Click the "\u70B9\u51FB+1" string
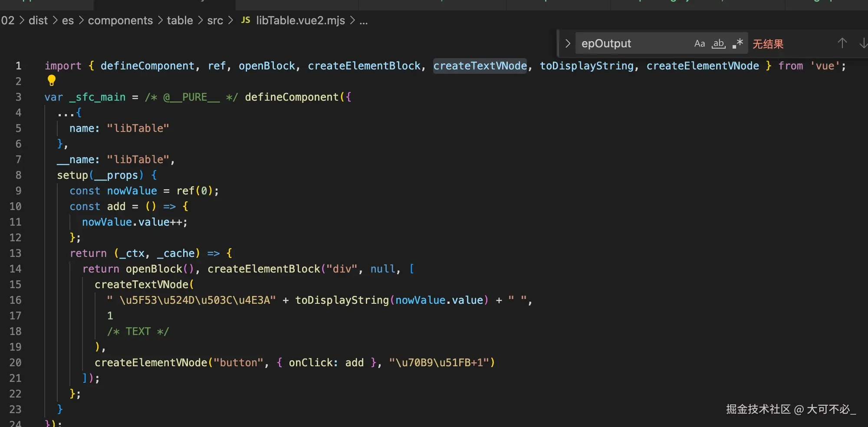 439,362
